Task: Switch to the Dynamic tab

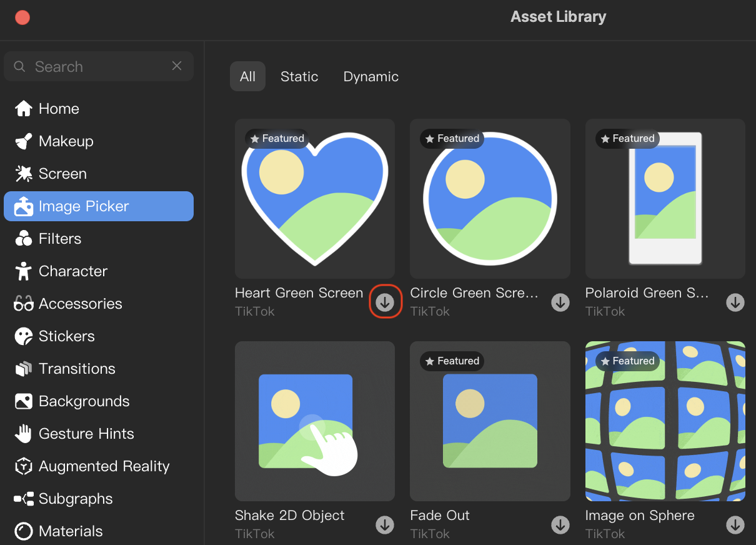Action: pos(371,76)
